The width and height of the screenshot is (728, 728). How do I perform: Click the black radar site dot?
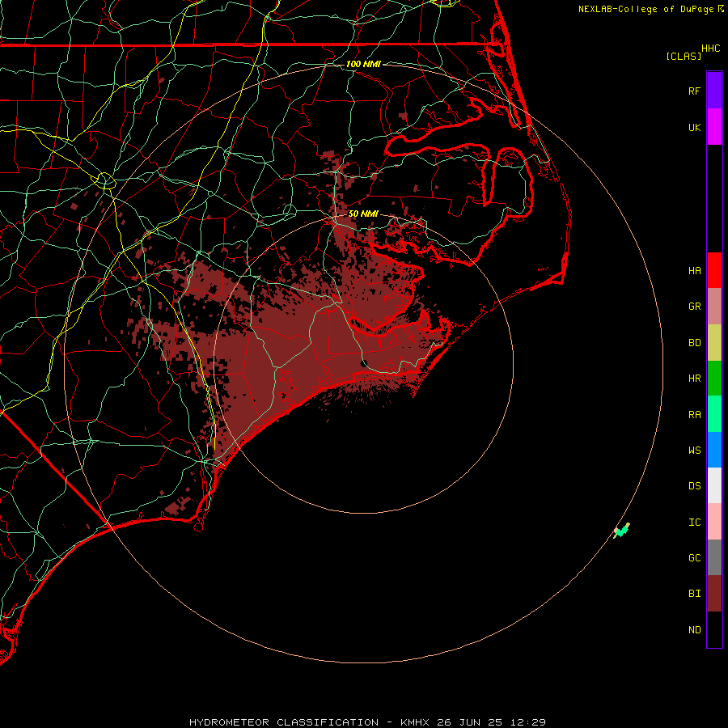point(363,362)
